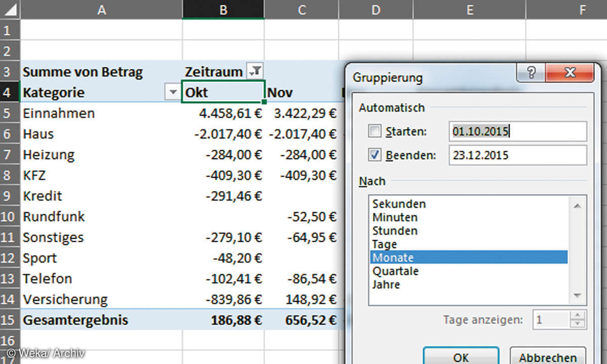607x364 pixels.
Task: Select column A header
Action: tap(101, 9)
